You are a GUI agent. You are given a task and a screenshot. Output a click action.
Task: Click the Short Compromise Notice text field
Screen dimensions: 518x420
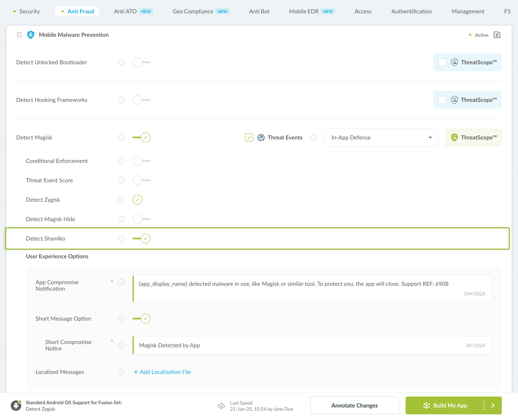(x=299, y=345)
